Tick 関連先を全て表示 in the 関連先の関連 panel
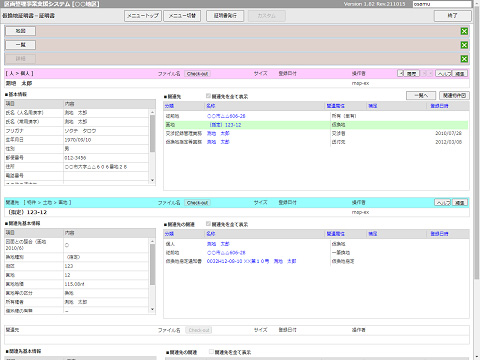 pos(208,224)
